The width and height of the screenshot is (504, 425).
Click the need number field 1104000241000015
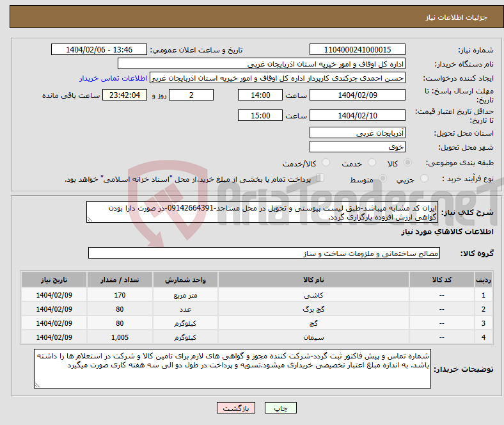click(357, 49)
